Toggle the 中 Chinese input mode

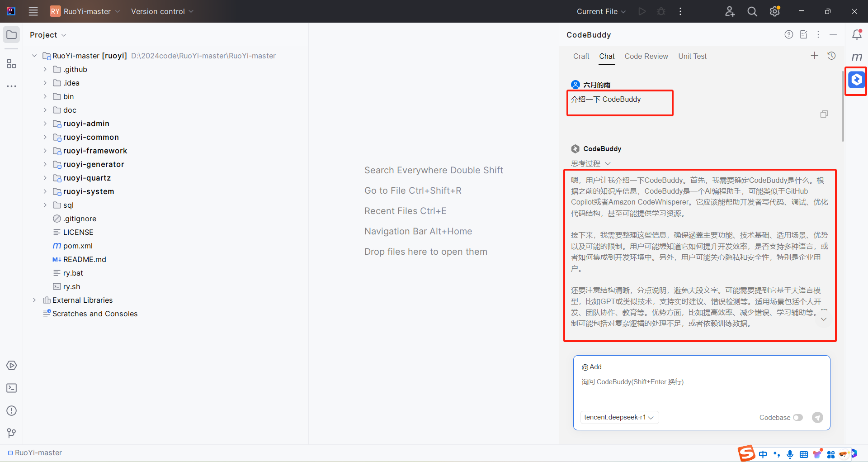point(763,454)
